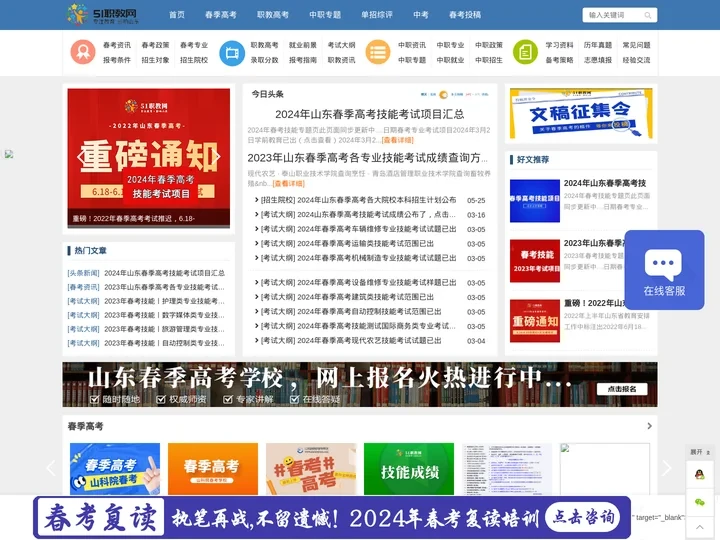Click the orange 中职 list icon
Image resolution: width=720 pixels, height=540 pixels.
378,52
